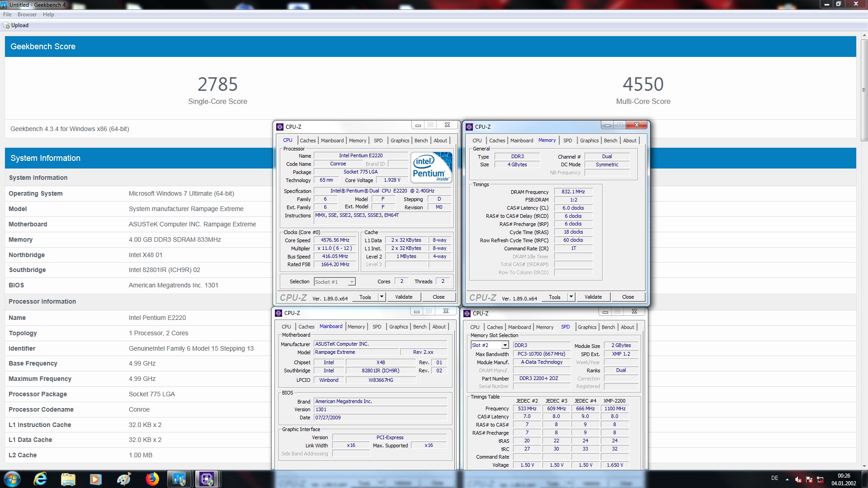The width and height of the screenshot is (868, 488).
Task: Open the File menu
Action: coord(7,14)
